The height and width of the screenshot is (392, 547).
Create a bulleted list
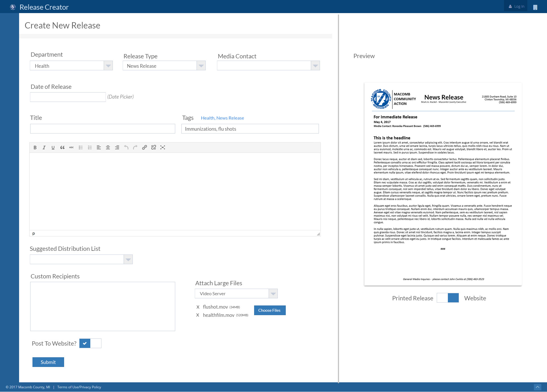click(81, 147)
